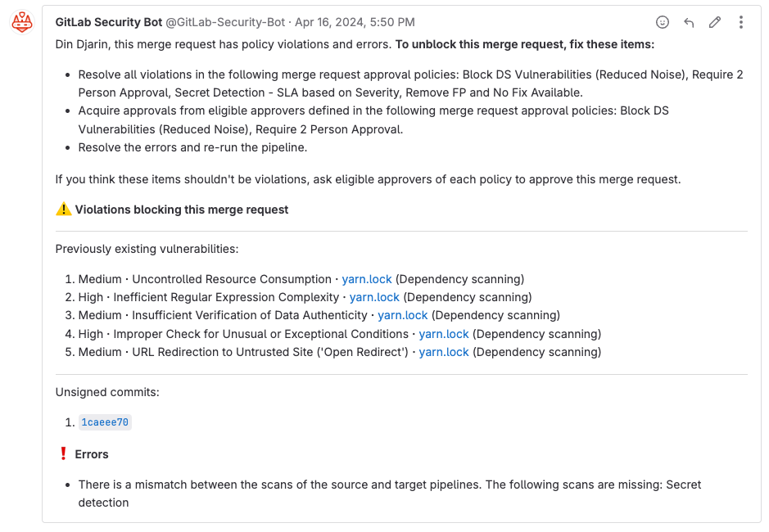Viewport: 769px width, 532px height.
Task: Click the GitLab Security Bot avatar
Action: [22, 22]
